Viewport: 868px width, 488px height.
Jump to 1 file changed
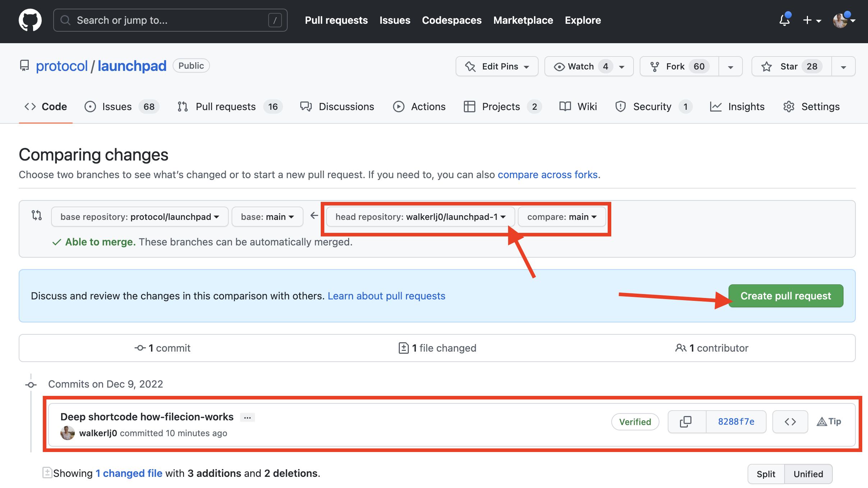click(x=438, y=348)
